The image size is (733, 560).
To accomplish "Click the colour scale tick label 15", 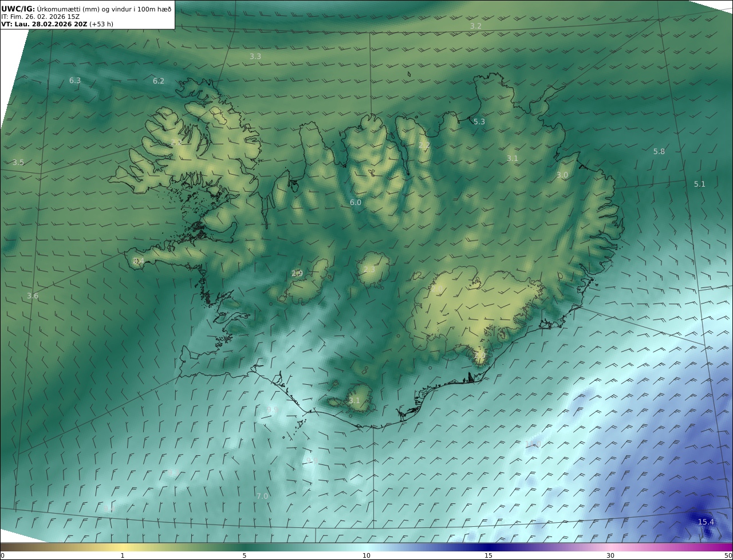I will [x=488, y=555].
